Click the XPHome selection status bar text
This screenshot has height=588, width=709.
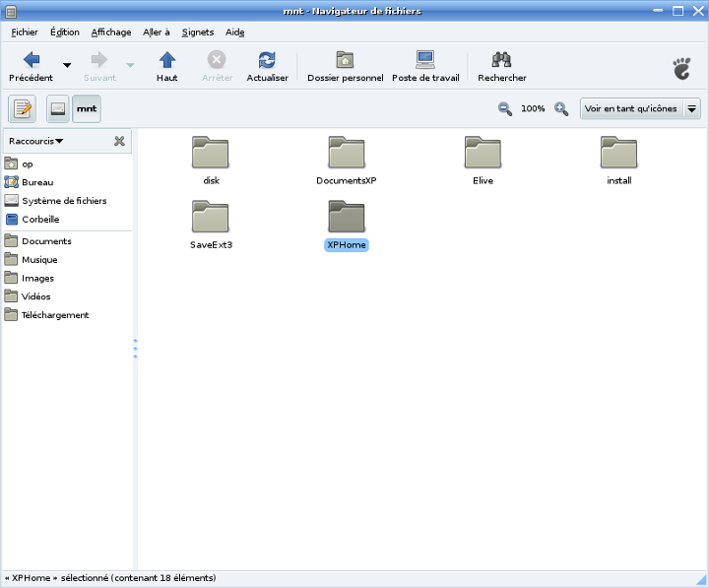pos(110,577)
